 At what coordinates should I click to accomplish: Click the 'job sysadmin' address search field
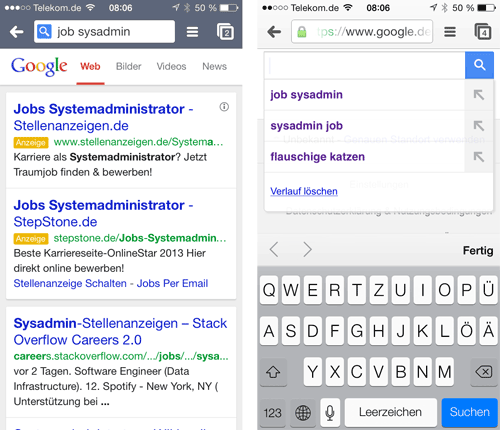(x=104, y=32)
